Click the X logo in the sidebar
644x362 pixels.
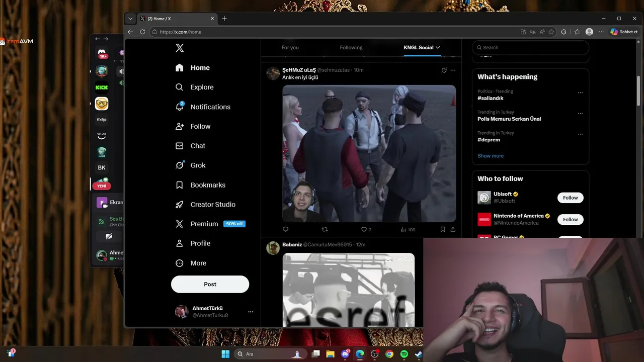tap(180, 48)
